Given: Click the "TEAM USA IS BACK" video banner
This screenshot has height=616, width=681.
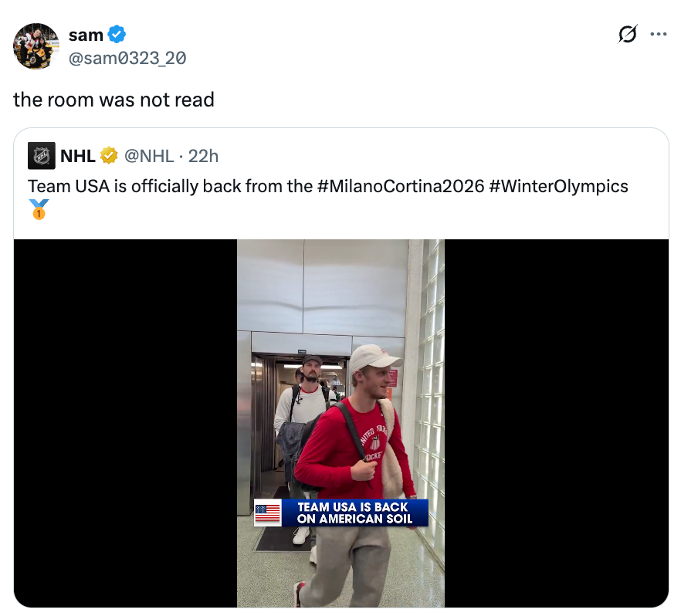Looking at the screenshot, I should point(354,513).
